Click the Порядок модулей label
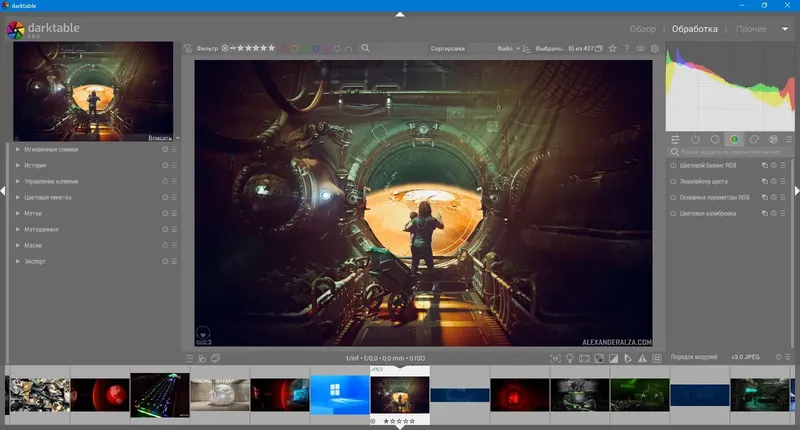Screen dimensions: 800x430 [x=695, y=358]
